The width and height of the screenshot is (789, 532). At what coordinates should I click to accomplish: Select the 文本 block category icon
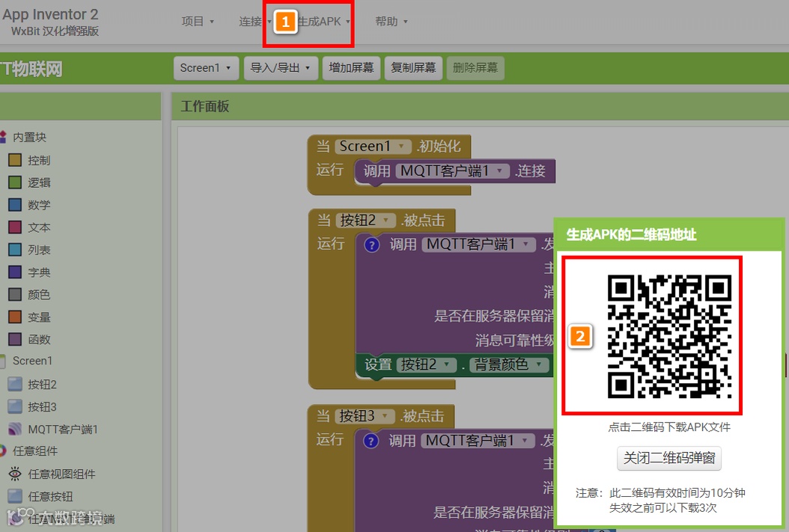pyautogui.click(x=15, y=227)
